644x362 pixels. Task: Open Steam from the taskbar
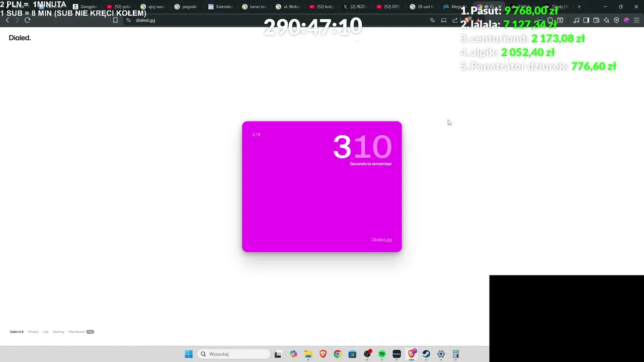pos(426,354)
